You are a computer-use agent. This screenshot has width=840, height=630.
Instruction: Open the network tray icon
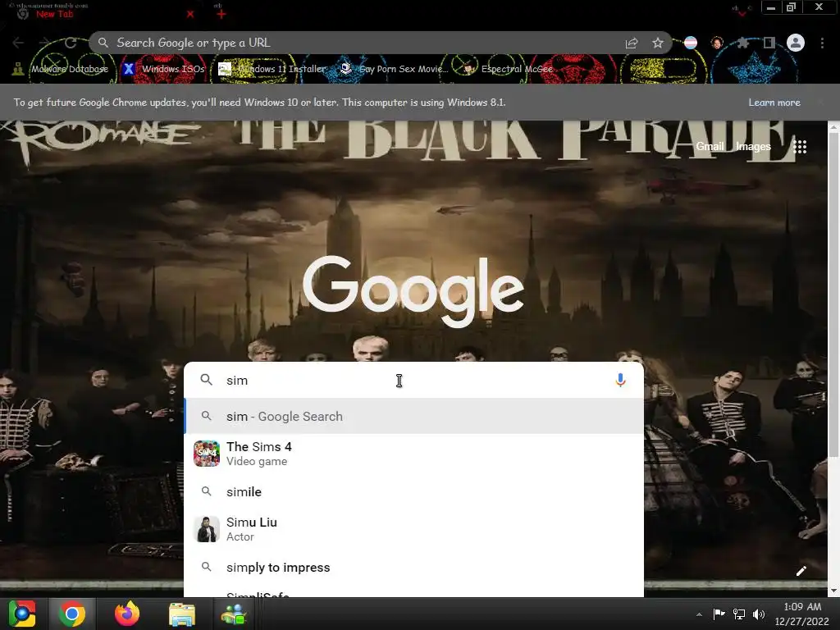click(739, 614)
